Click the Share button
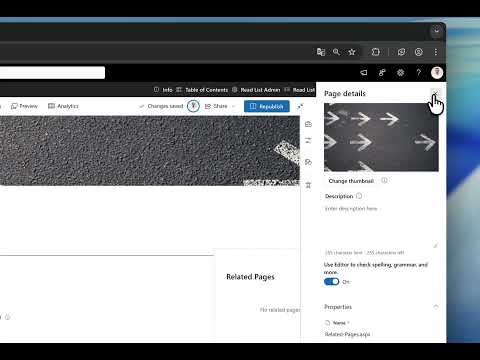480x360 pixels. coord(216,106)
